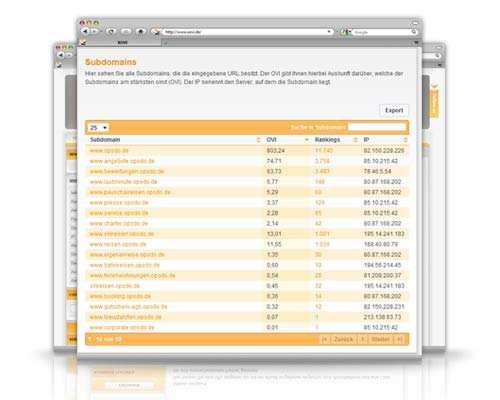Open the www.booking.opodo.de link

pyautogui.click(x=120, y=296)
